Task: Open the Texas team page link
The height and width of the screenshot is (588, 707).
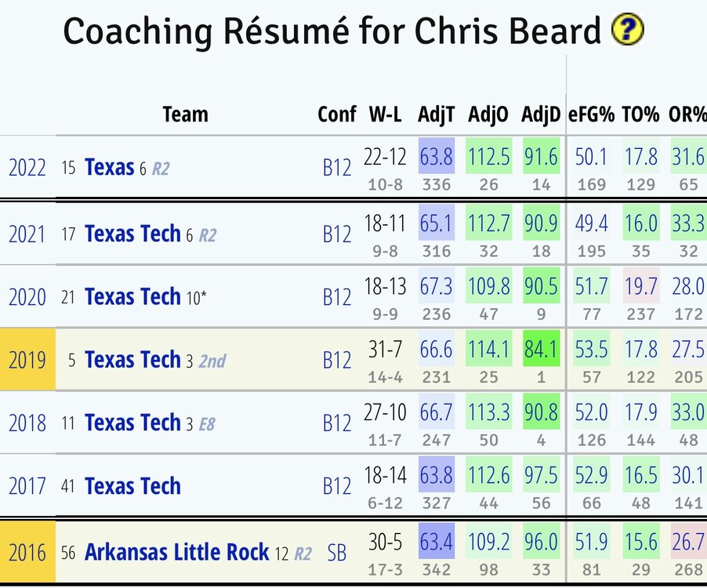Action: (109, 168)
